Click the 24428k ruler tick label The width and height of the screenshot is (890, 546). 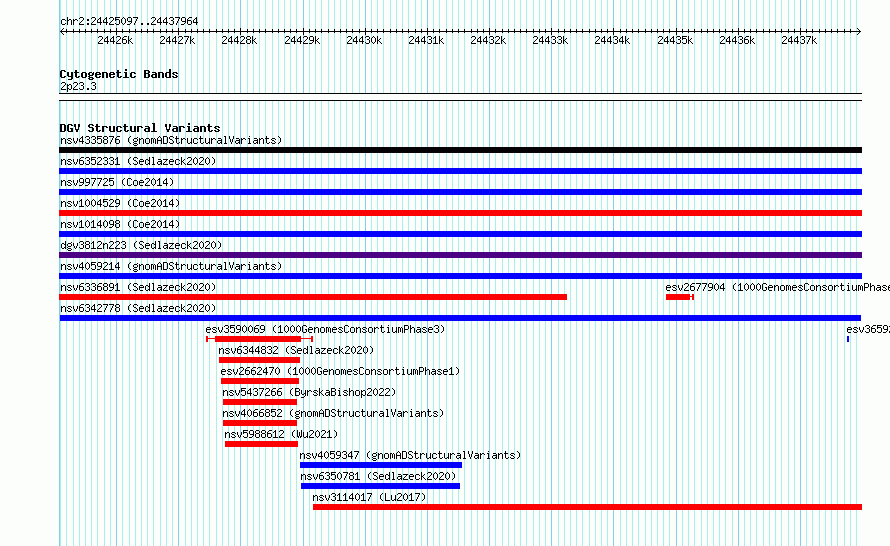tap(239, 40)
